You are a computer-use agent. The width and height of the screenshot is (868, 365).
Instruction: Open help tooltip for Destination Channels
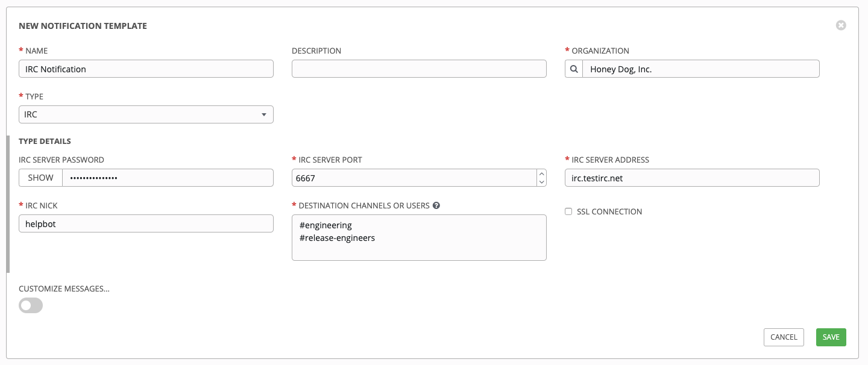[436, 205]
